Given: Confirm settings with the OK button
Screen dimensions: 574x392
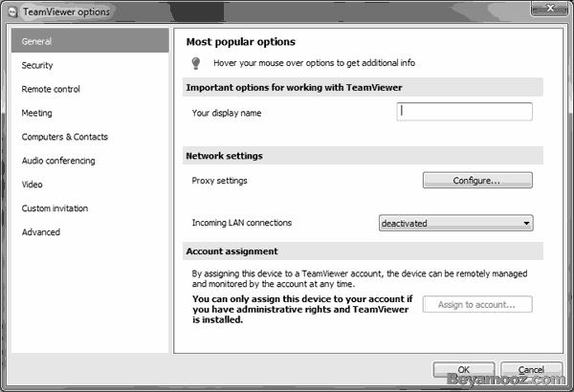Looking at the screenshot, I should coord(463,370).
